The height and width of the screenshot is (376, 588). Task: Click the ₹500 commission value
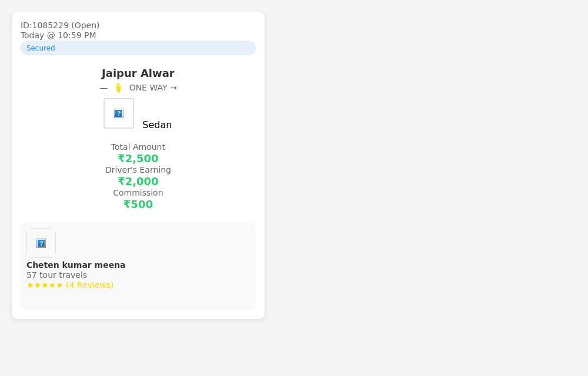coord(138,204)
